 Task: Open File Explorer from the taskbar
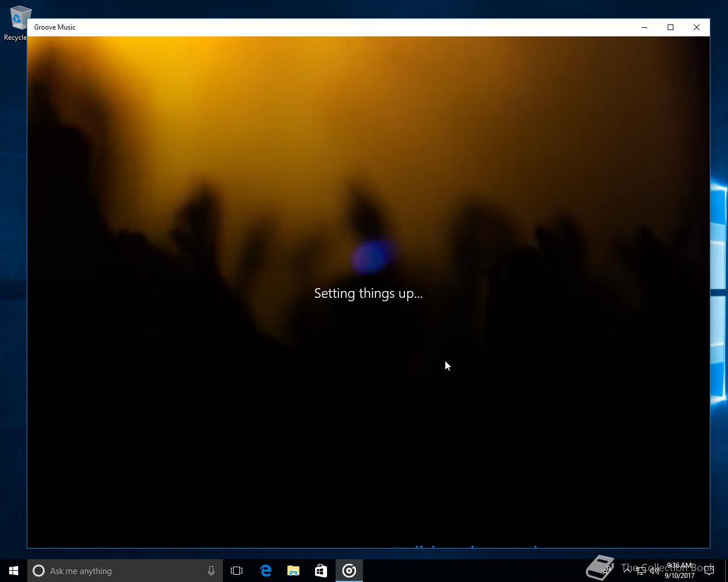pyautogui.click(x=293, y=571)
